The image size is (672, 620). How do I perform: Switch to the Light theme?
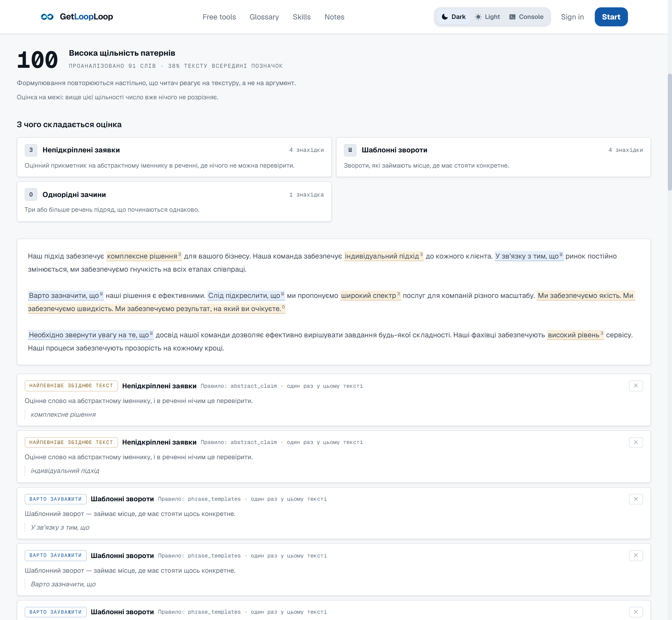(x=488, y=17)
